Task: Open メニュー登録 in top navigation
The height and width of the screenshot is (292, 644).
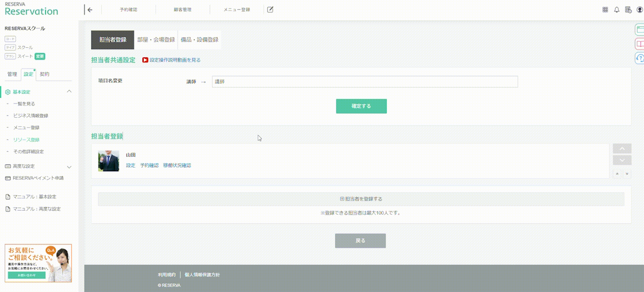Action: tap(237, 10)
